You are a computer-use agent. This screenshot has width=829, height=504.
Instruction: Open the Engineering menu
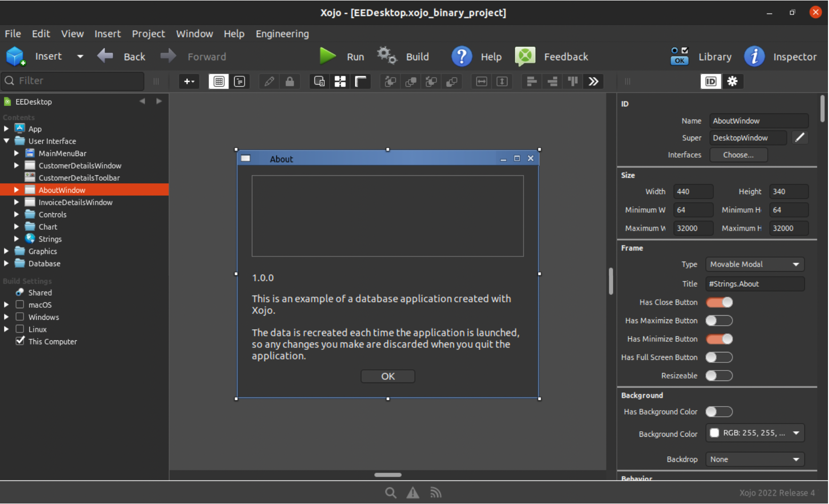click(282, 34)
